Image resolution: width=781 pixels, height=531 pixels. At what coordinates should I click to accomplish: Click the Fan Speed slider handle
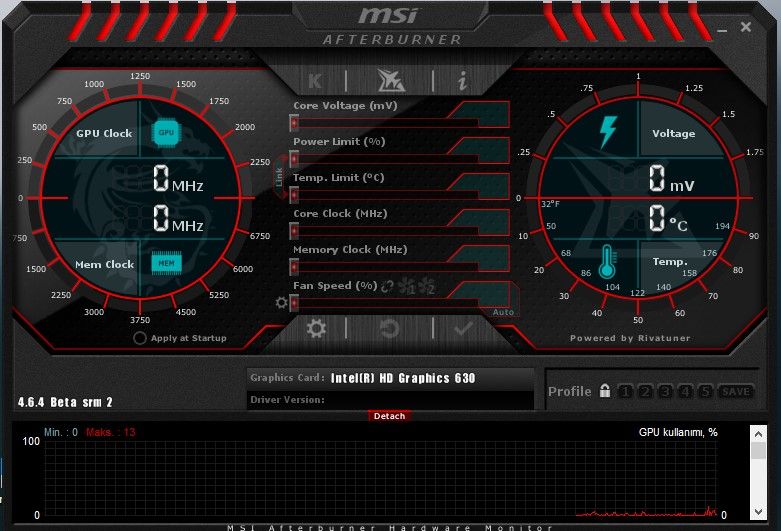[x=294, y=302]
